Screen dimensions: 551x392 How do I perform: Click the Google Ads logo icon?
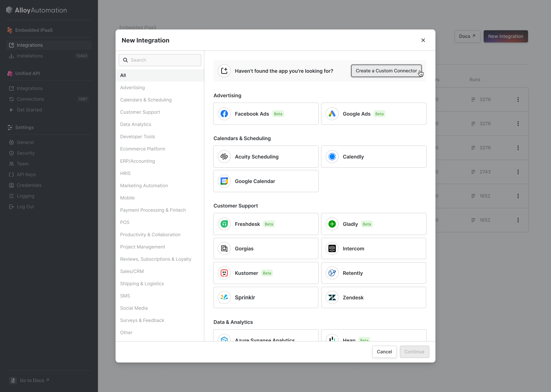(x=332, y=114)
